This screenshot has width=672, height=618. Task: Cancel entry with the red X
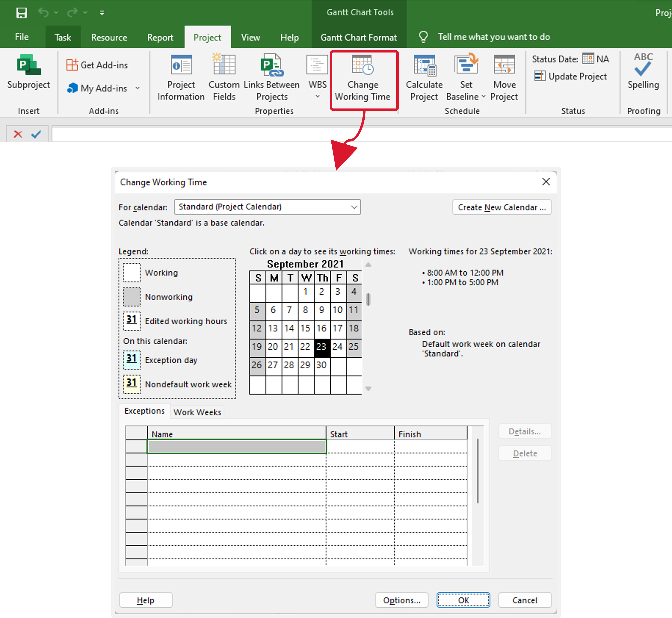pos(18,135)
